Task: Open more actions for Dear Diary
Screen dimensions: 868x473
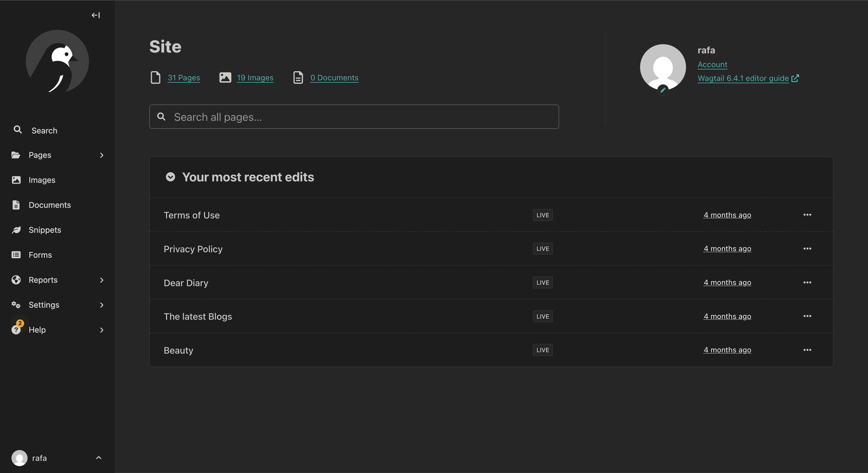Action: pos(807,282)
